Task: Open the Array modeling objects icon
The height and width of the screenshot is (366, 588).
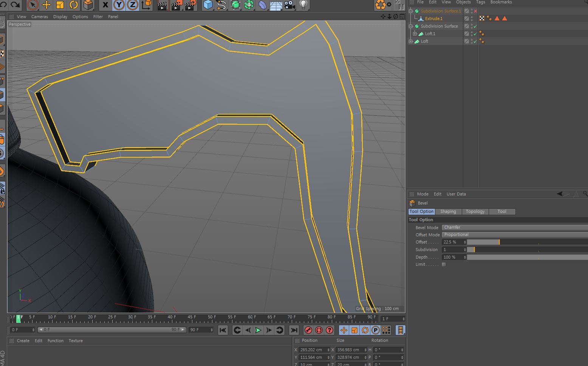Action: tap(249, 5)
